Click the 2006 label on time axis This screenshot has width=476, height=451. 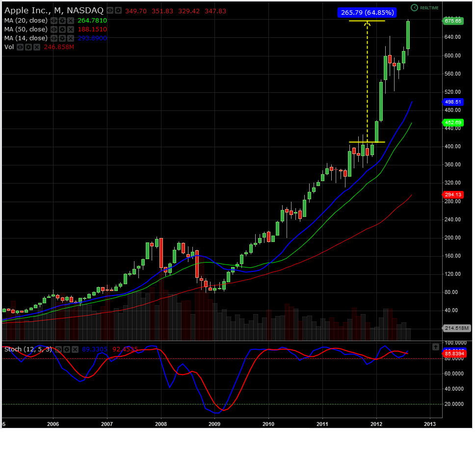tap(53, 424)
